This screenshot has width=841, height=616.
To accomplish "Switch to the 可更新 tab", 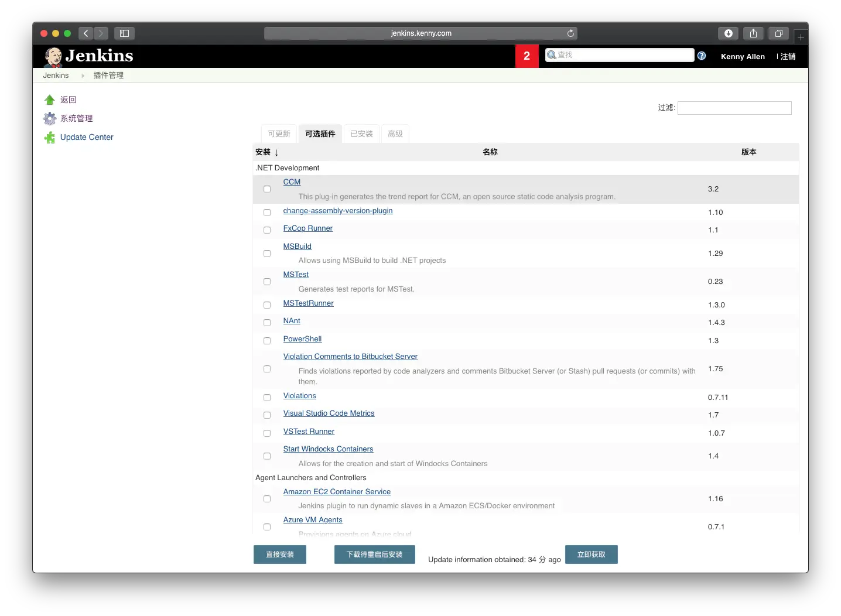I will 279,134.
